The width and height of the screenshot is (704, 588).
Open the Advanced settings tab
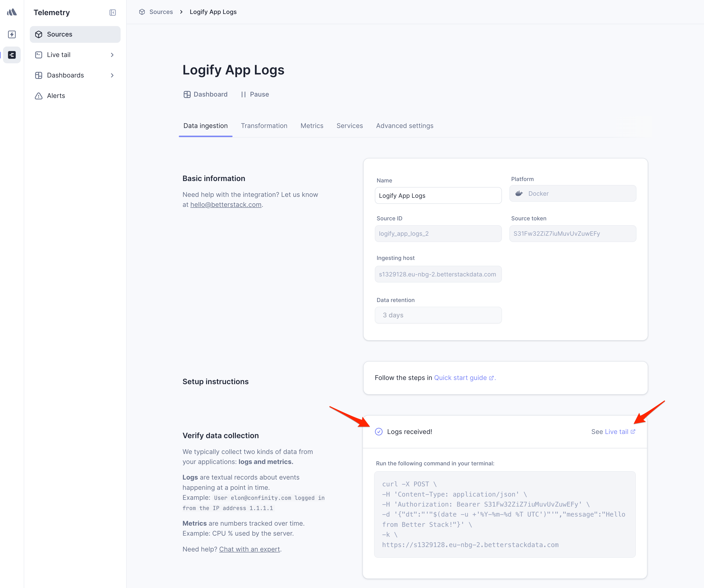coord(405,126)
